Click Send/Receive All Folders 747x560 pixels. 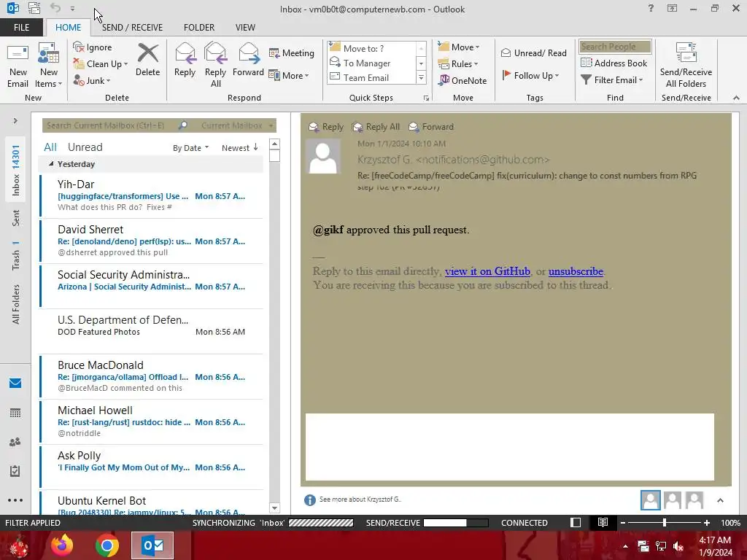686,66
